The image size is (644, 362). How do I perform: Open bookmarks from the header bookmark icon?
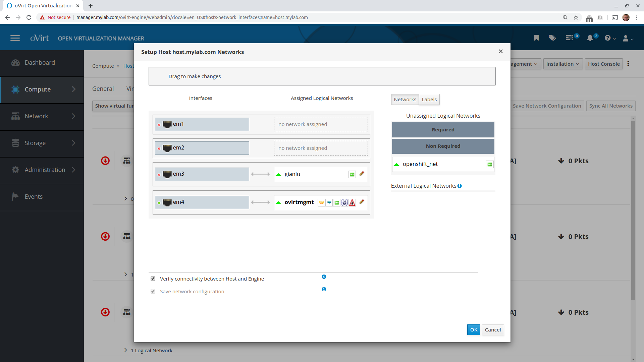[x=536, y=38]
